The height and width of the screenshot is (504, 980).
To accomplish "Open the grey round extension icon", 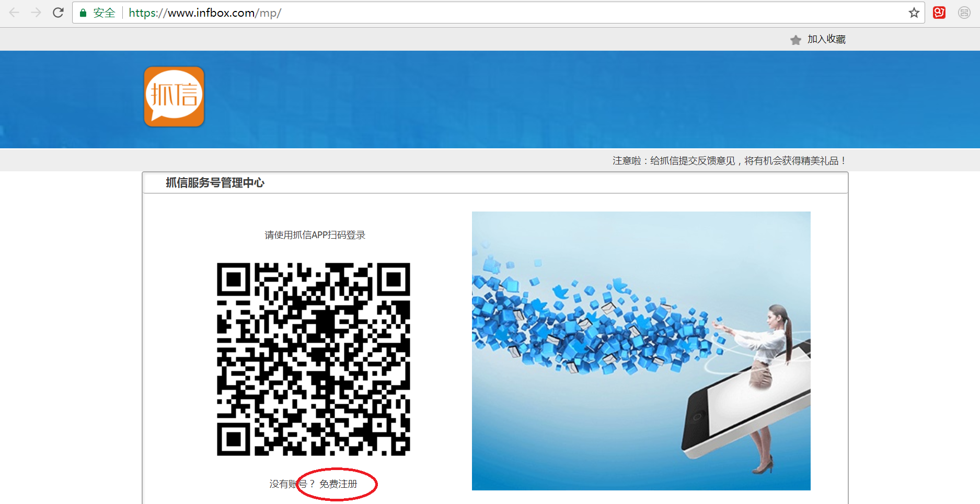I will [964, 13].
